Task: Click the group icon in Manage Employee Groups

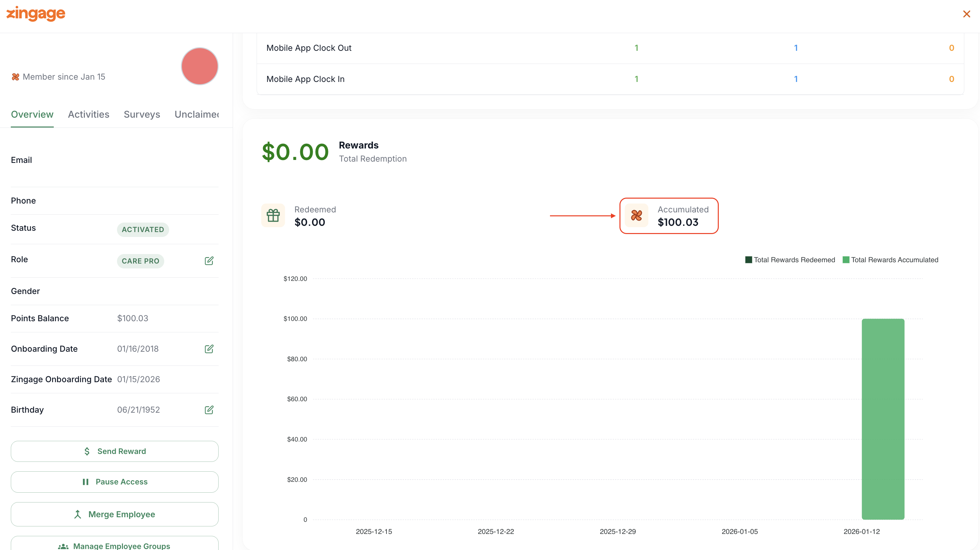Action: point(63,546)
